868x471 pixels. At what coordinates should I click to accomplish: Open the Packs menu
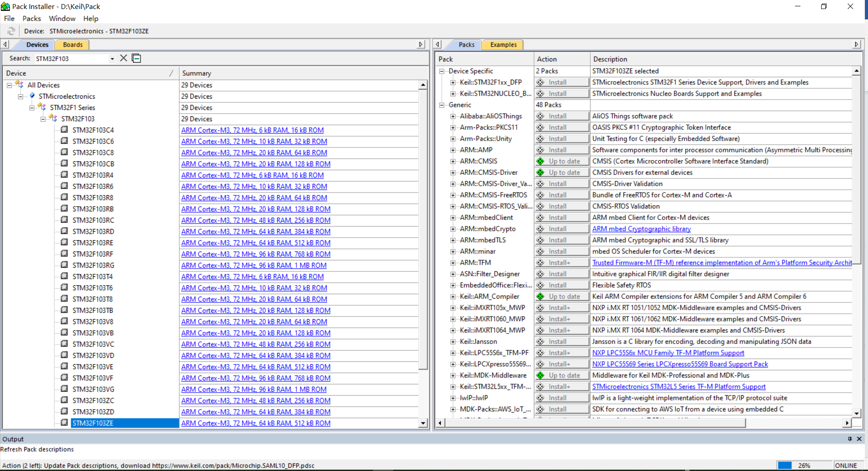tap(32, 18)
